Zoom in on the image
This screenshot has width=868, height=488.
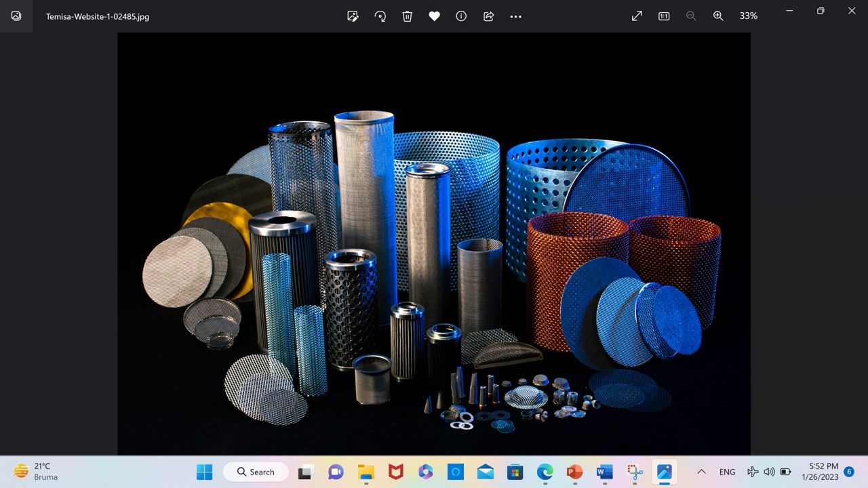pyautogui.click(x=718, y=16)
